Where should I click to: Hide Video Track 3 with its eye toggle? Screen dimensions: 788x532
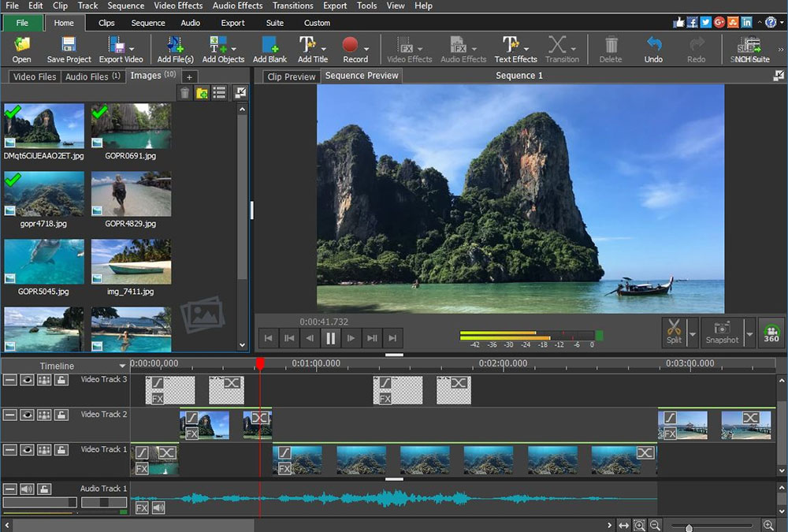coord(26,381)
